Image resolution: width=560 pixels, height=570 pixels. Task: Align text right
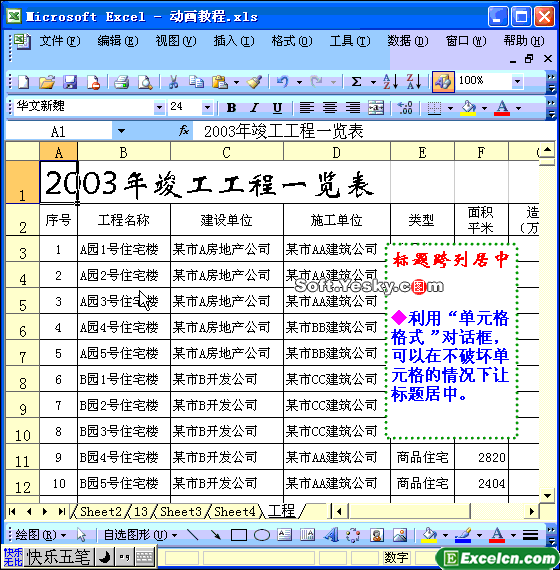click(x=353, y=108)
